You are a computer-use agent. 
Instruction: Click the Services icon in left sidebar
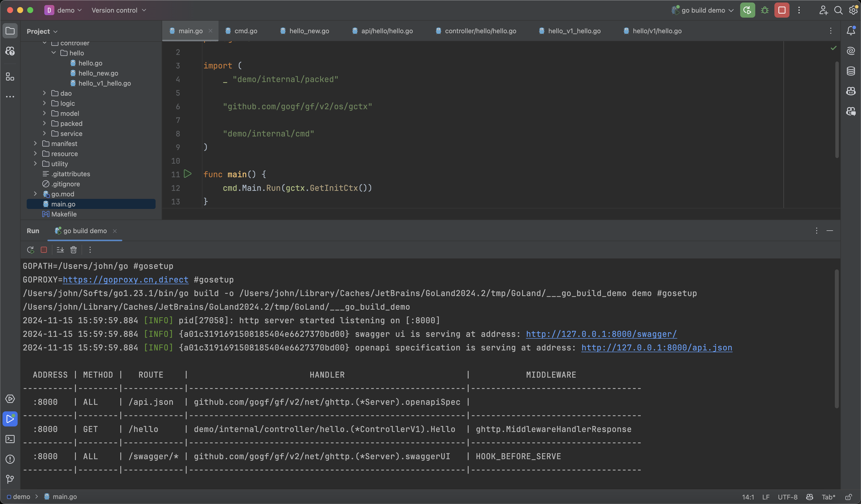point(10,399)
